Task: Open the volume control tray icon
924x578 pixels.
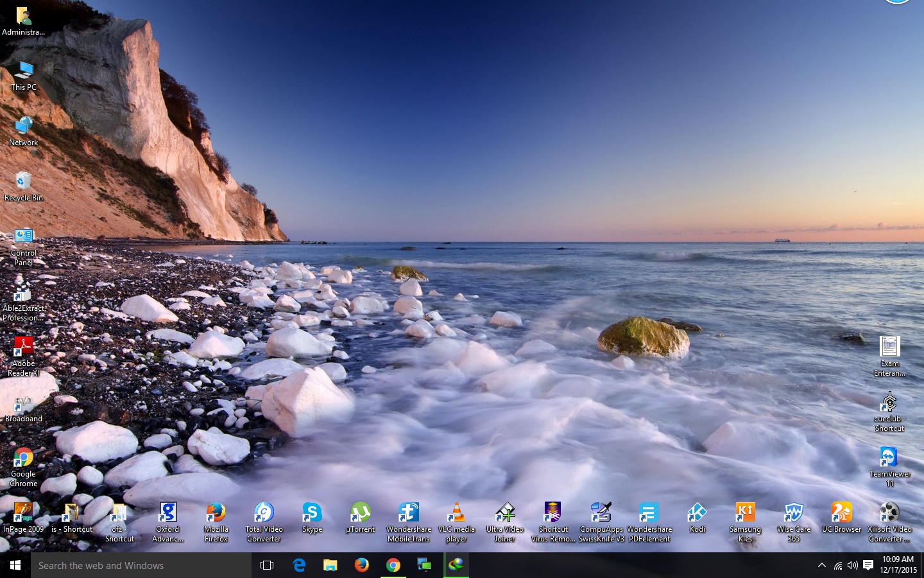Action: pyautogui.click(x=853, y=565)
